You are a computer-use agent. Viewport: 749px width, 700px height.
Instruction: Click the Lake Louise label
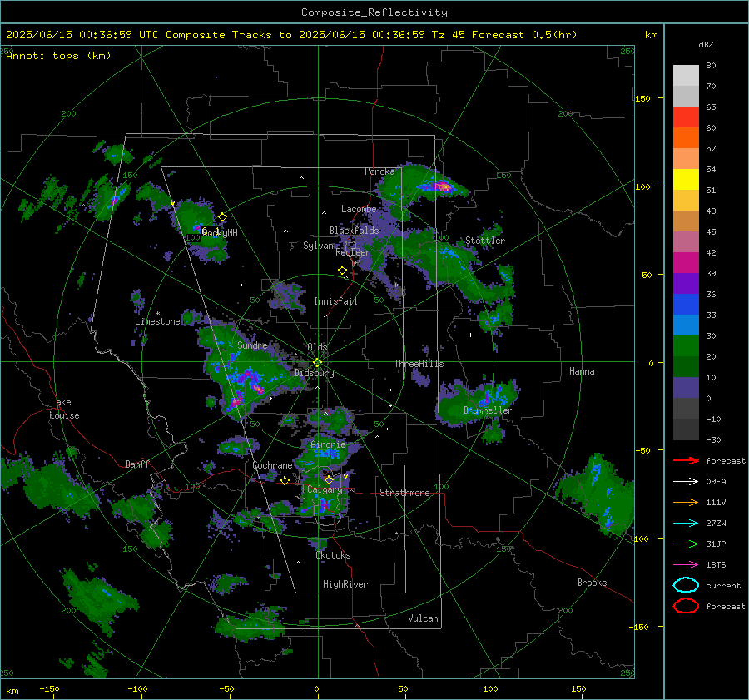click(64, 409)
